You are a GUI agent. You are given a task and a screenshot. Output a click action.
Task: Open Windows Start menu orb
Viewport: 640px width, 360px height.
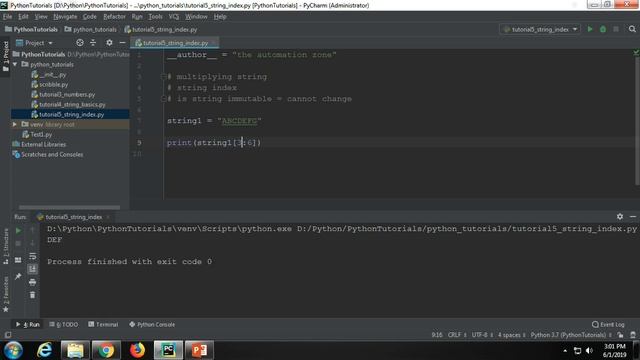13,350
